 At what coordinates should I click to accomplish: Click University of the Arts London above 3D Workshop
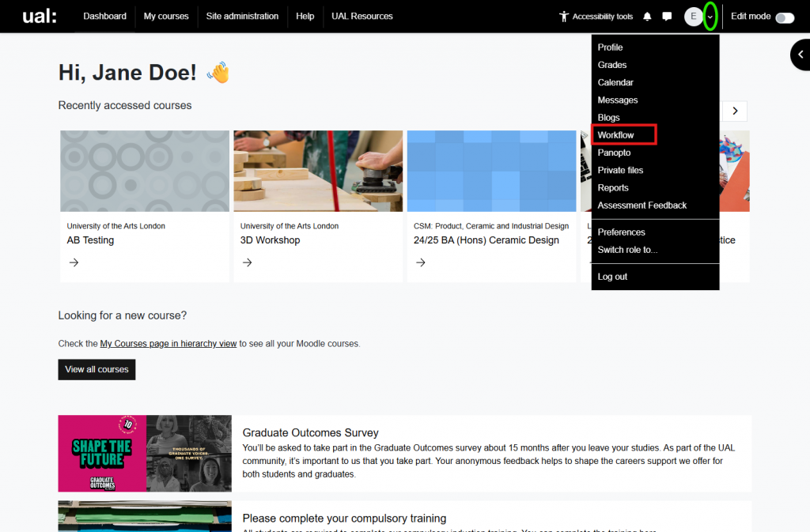[x=290, y=226]
